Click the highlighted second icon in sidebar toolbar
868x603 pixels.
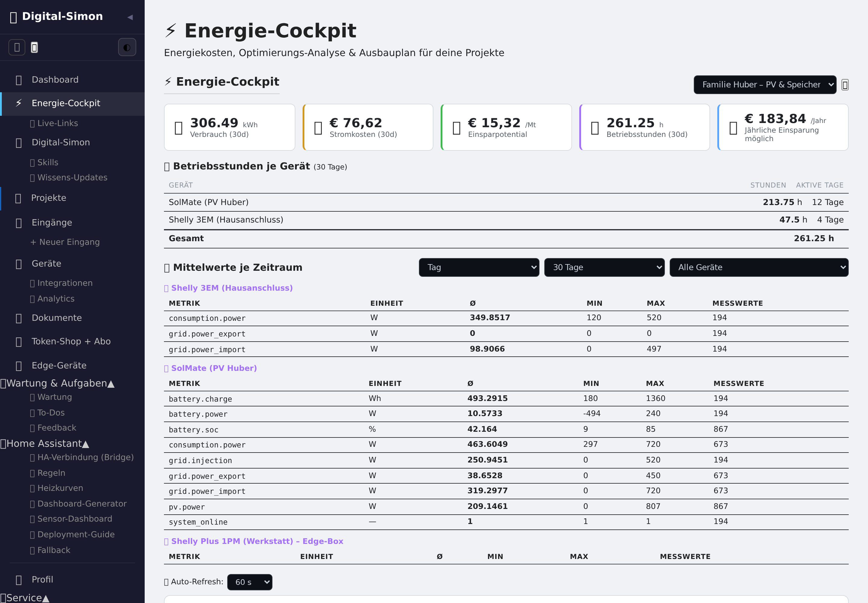34,47
